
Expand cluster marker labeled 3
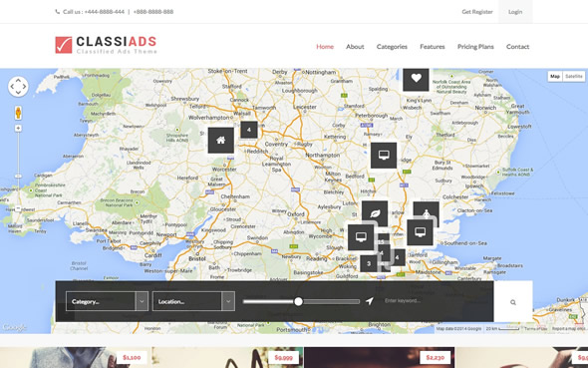[x=369, y=263]
